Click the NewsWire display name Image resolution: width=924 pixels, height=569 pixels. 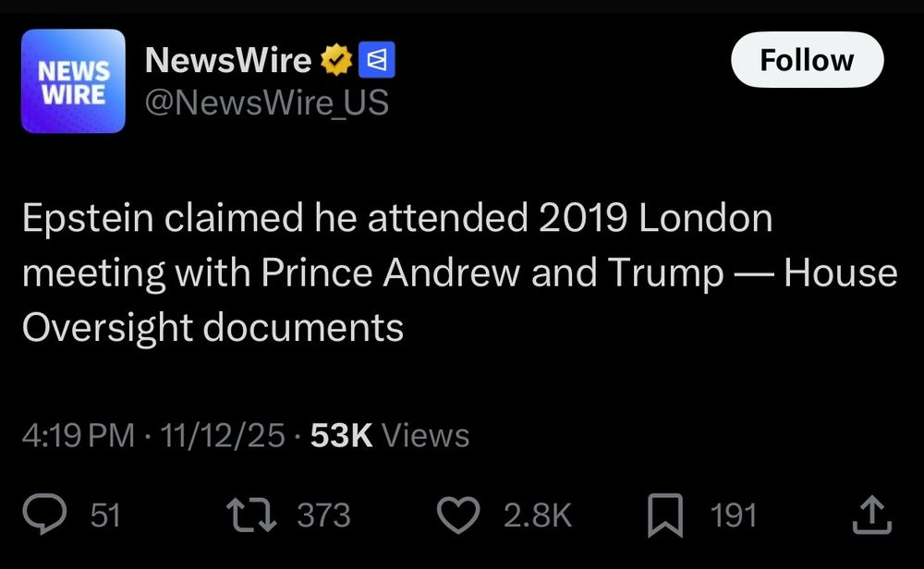click(x=229, y=59)
